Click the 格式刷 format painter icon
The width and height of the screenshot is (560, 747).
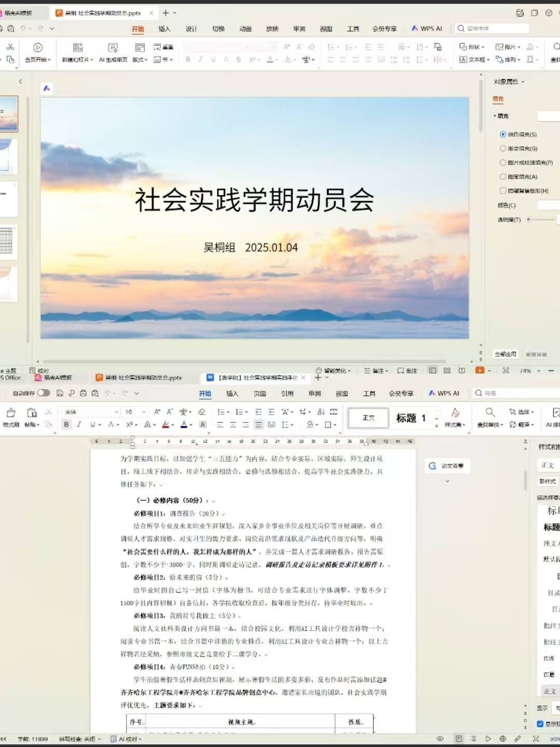[x=11, y=413]
